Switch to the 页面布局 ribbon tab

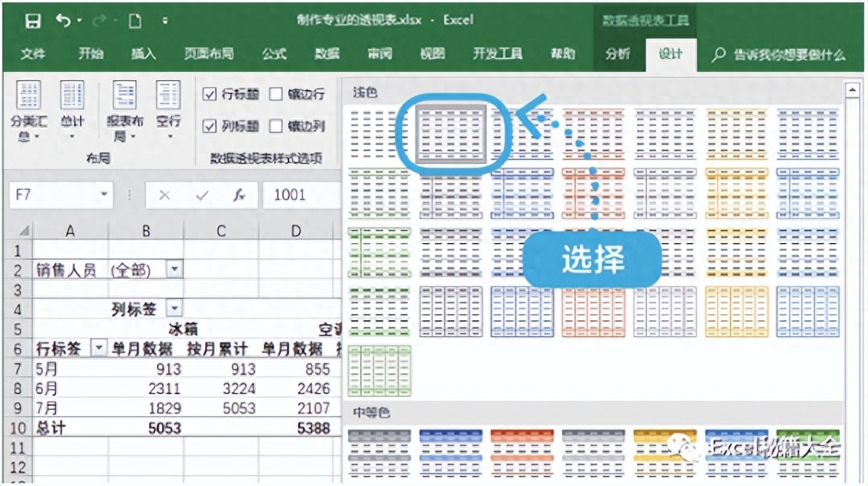tap(209, 54)
